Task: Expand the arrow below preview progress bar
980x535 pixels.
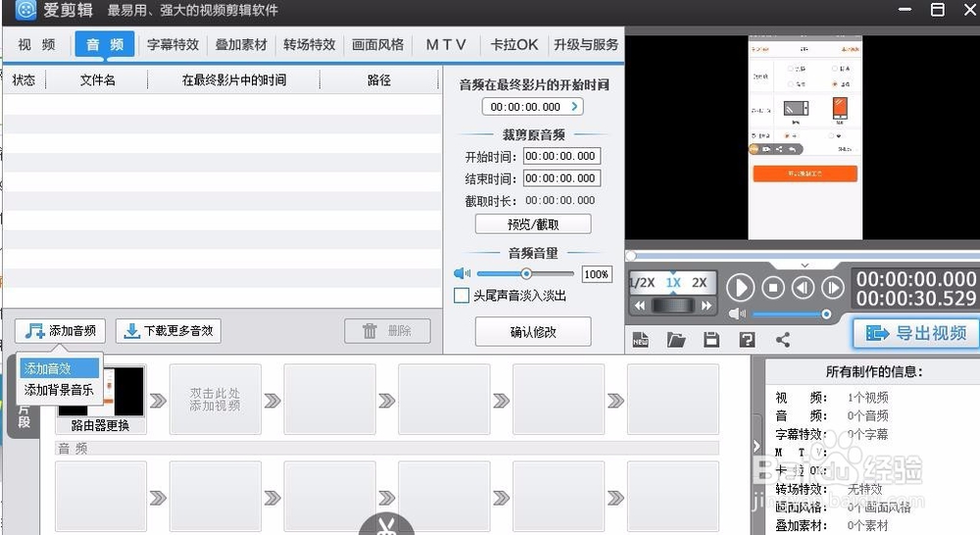Action: point(805,265)
